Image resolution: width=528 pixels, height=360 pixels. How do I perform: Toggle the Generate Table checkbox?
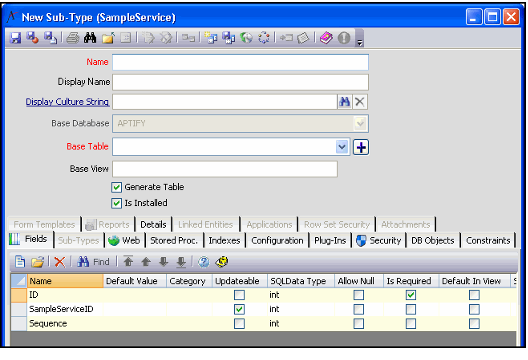click(117, 187)
